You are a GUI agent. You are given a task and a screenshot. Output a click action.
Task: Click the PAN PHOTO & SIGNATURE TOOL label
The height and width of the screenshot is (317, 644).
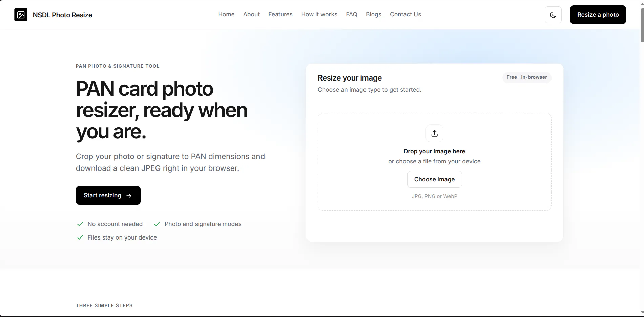click(118, 66)
